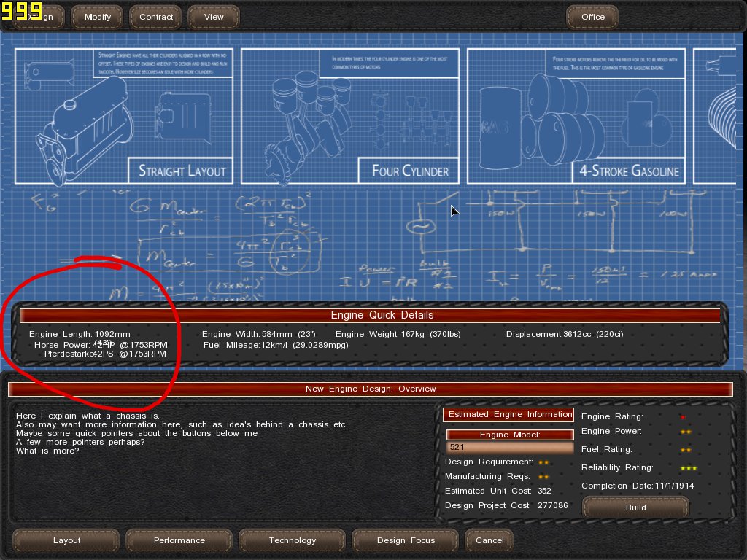Open the Contract menu
This screenshot has height=560, width=747.
coord(156,17)
